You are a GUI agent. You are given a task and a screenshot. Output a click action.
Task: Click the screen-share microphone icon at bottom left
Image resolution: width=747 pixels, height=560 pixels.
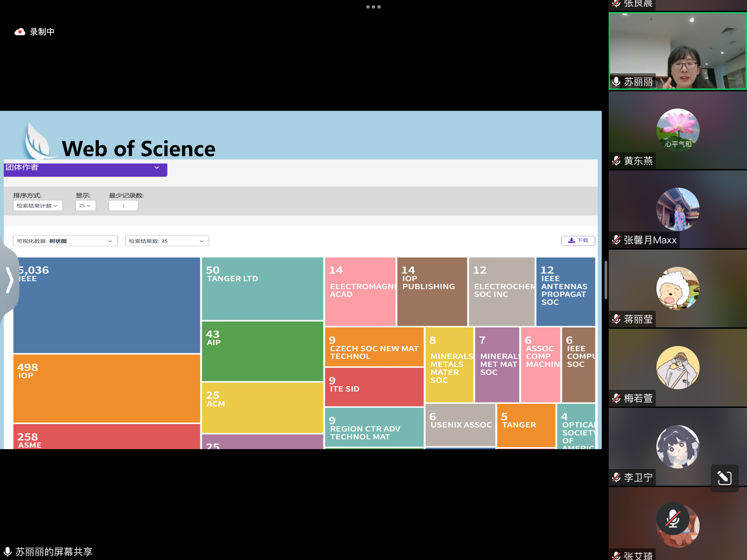tap(8, 551)
